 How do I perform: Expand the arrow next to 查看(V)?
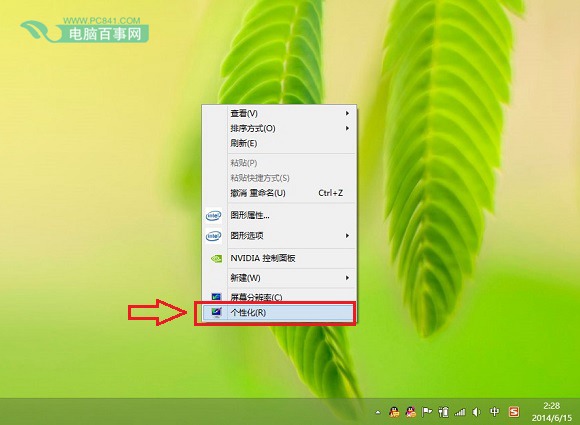347,113
